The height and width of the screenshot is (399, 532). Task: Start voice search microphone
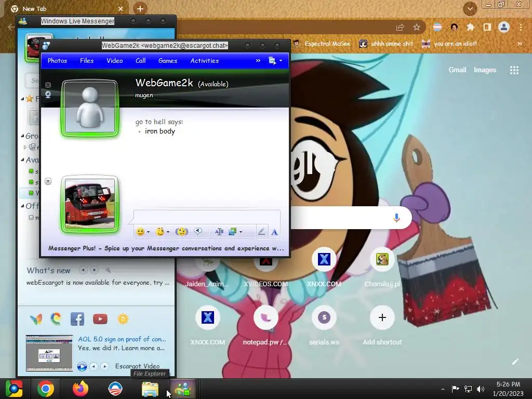coord(396,218)
